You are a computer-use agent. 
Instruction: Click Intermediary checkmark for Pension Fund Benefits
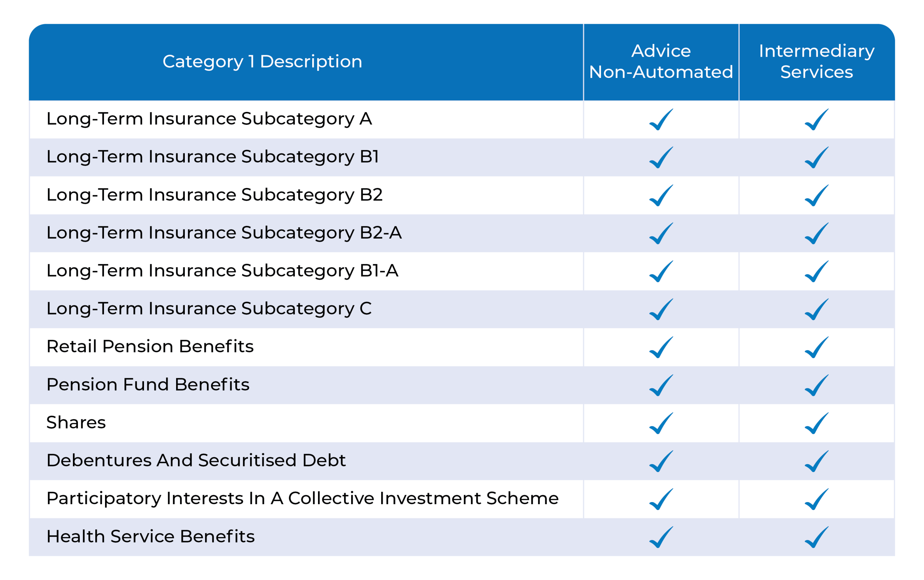tap(816, 385)
